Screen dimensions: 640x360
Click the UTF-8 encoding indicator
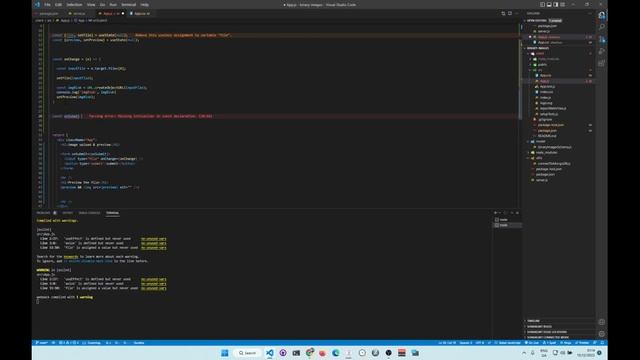(x=480, y=343)
